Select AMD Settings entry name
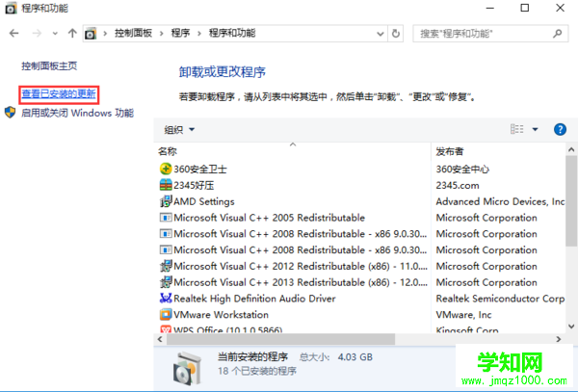 (204, 201)
